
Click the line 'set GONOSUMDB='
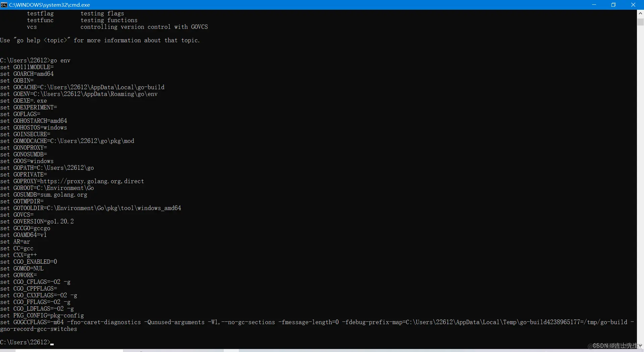(x=23, y=154)
